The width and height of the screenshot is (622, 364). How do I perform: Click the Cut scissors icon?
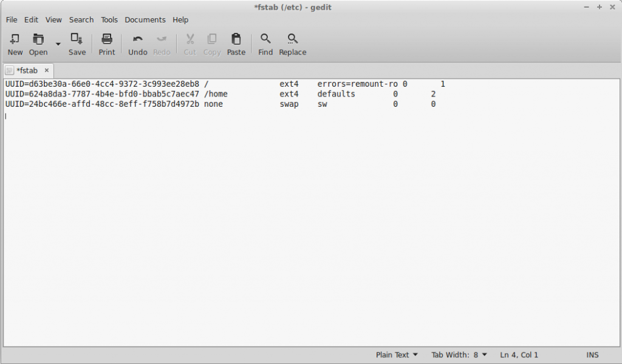190,39
